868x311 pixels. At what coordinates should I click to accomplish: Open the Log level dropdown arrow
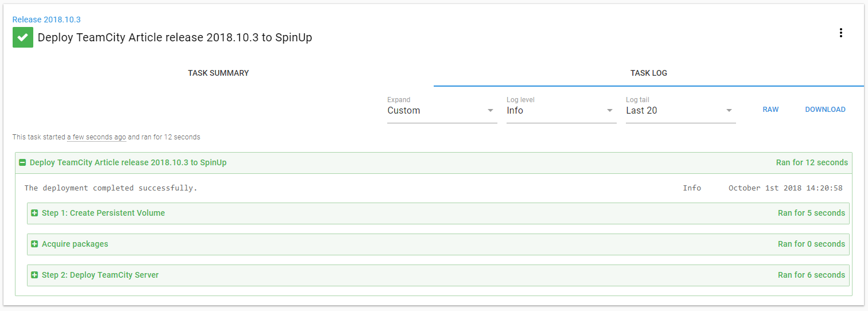pos(610,111)
